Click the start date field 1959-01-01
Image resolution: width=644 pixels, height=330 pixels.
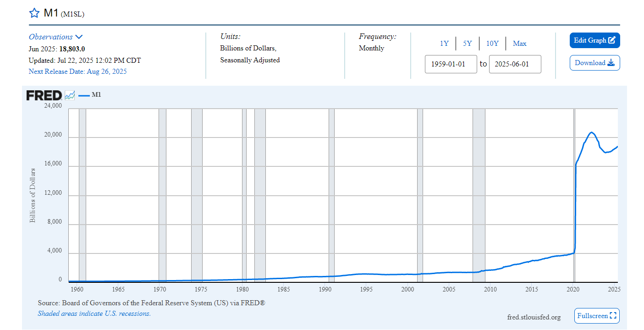[x=451, y=64]
